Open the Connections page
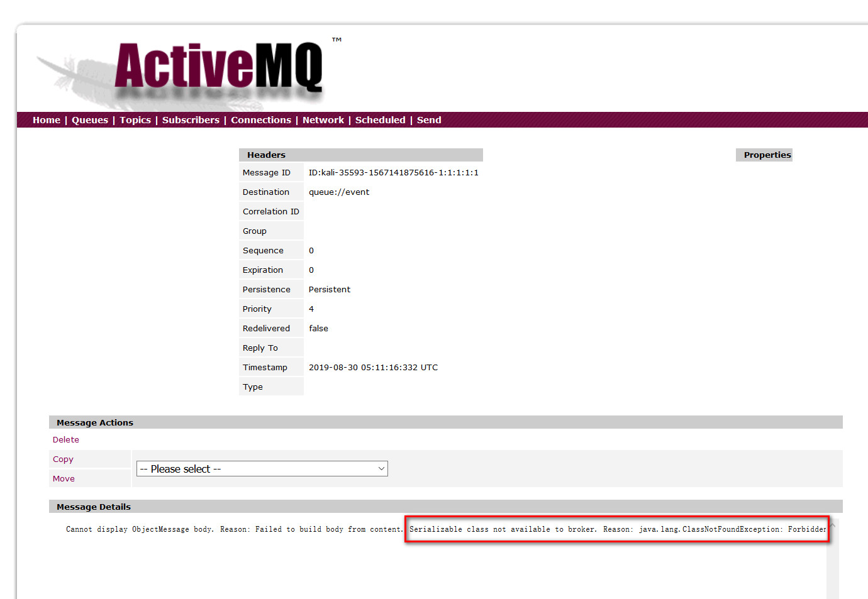The image size is (868, 599). [261, 120]
